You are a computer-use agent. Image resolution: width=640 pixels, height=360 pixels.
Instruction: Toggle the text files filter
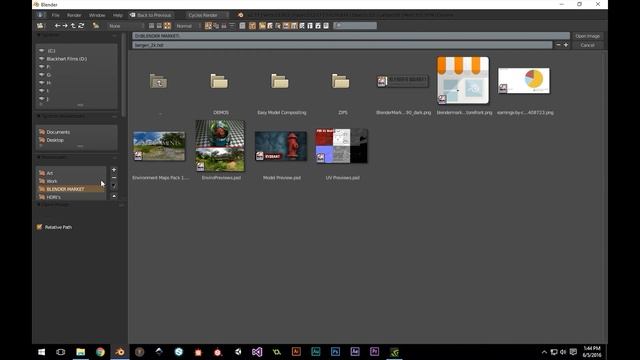pos(326,26)
